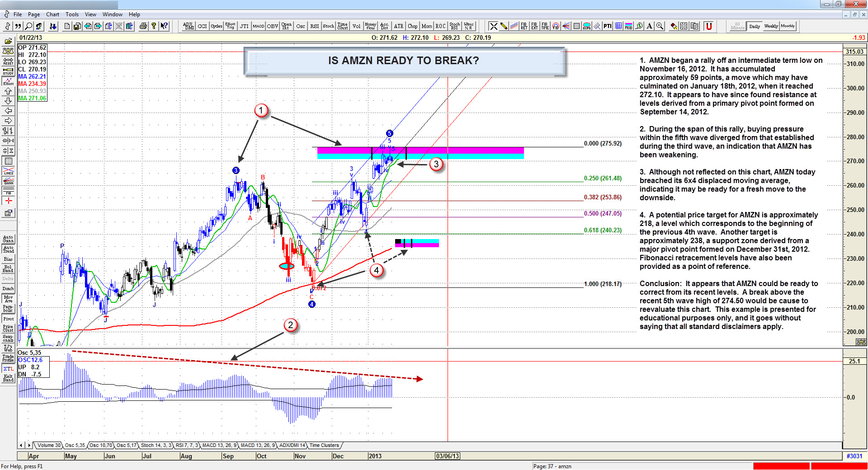
Task: Select the LINES drawing tool in sidebar
Action: click(8, 171)
